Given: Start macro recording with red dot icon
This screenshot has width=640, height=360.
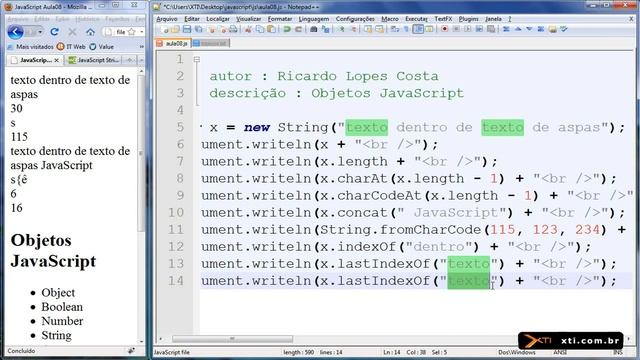Looking at the screenshot, I should click(x=444, y=29).
